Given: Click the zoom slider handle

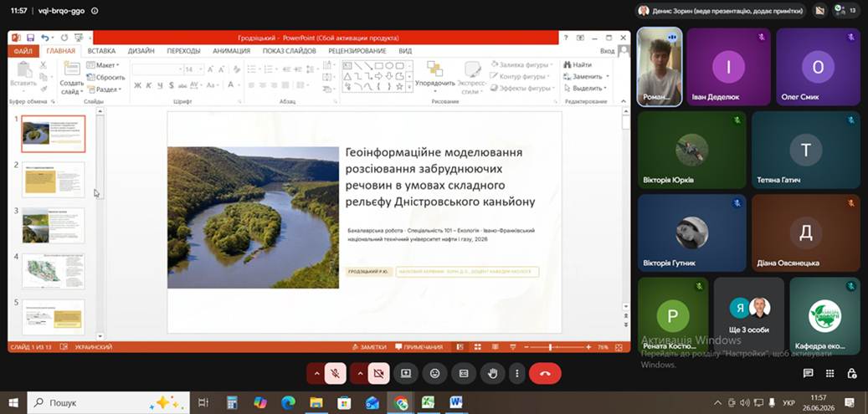Looking at the screenshot, I should click(x=550, y=347).
